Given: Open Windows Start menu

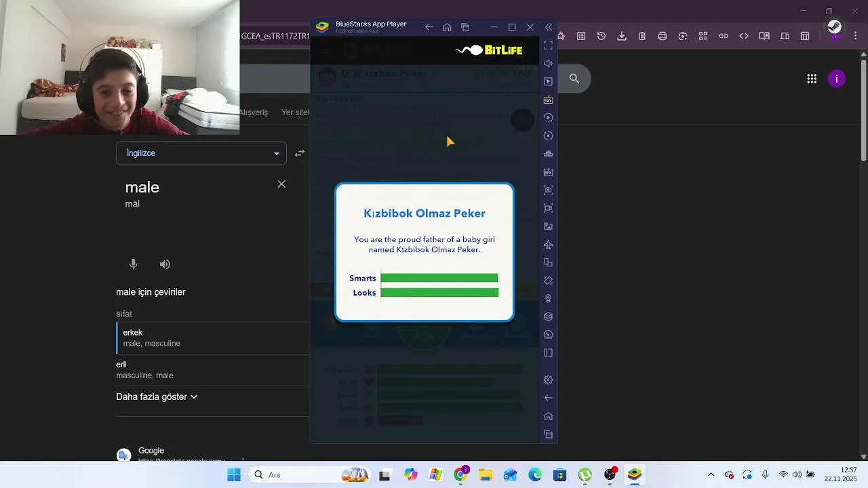Looking at the screenshot, I should pos(234,475).
